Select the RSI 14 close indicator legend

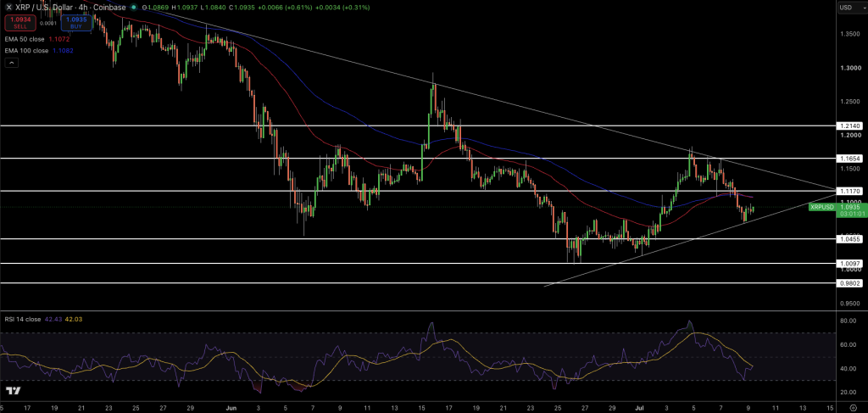pos(23,319)
